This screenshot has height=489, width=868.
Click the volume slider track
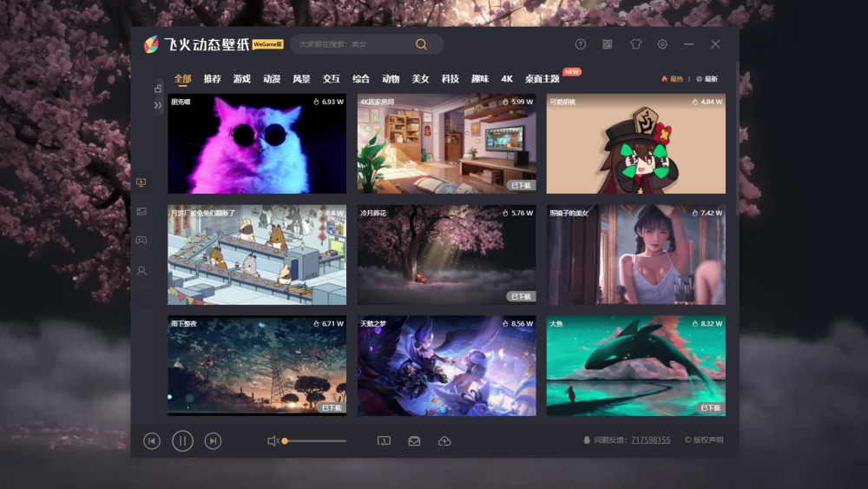pyautogui.click(x=314, y=441)
